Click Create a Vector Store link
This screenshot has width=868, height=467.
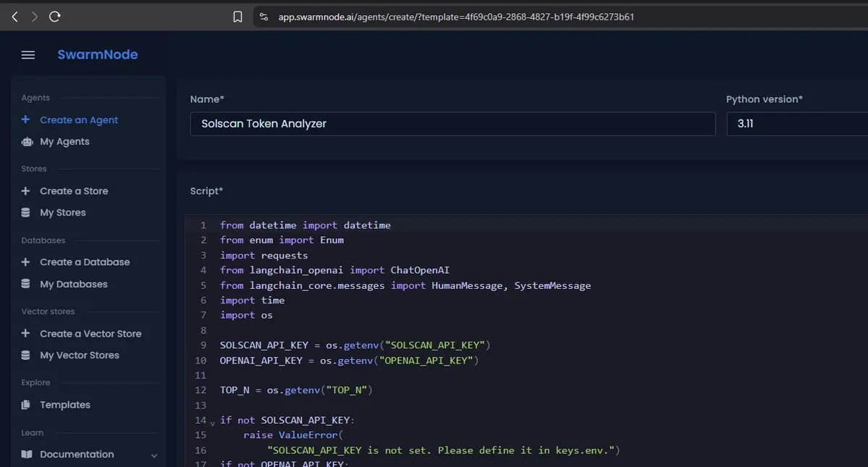90,334
